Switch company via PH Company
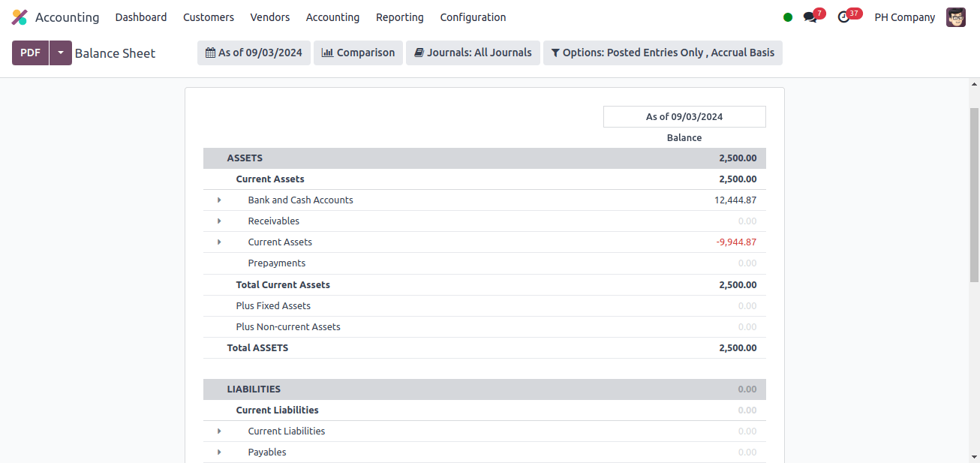The image size is (980, 463). click(905, 17)
